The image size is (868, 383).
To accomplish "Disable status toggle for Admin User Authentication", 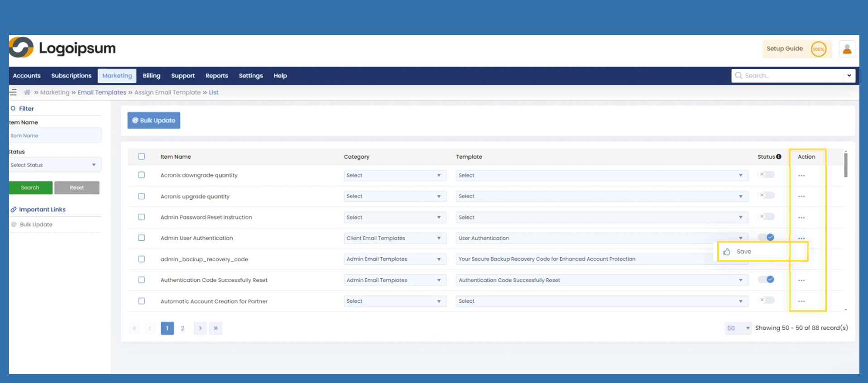I will [766, 238].
